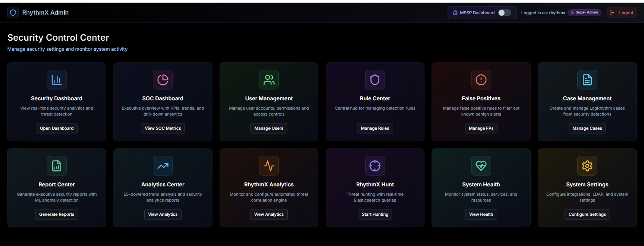Click the RhythmX shield logo icon

coord(13,12)
